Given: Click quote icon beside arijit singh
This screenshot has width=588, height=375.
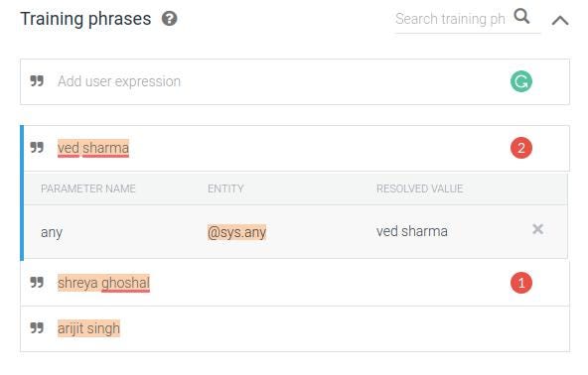Looking at the screenshot, I should click(x=37, y=327).
